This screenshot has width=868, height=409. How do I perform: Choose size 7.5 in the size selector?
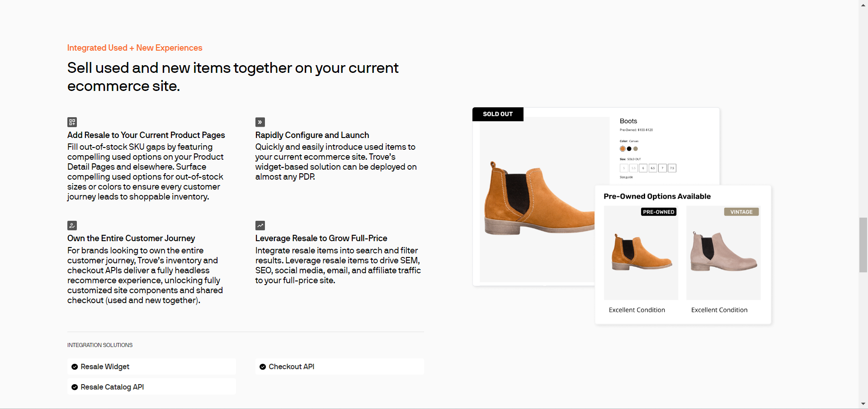[x=672, y=168]
